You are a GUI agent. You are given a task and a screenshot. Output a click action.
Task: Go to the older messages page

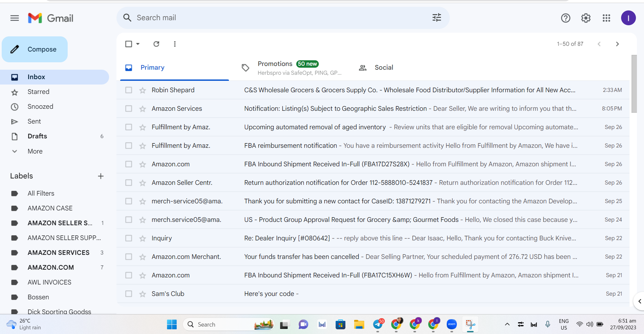(x=617, y=44)
